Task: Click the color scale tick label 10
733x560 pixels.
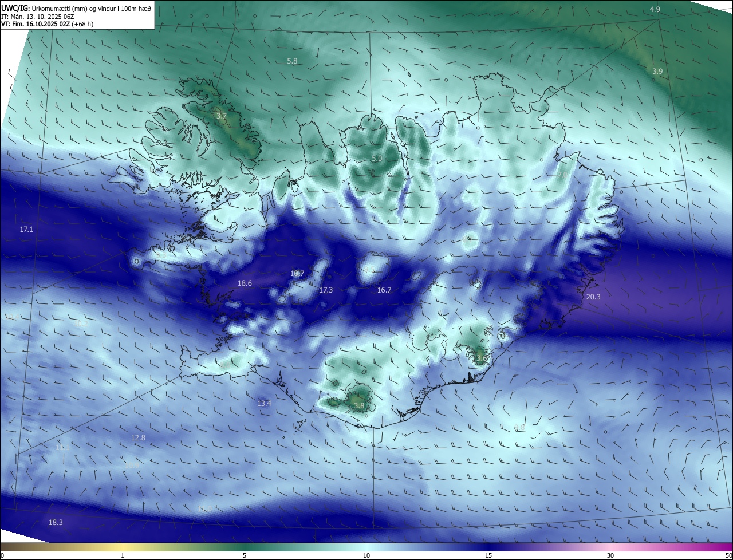Action: pyautogui.click(x=366, y=555)
